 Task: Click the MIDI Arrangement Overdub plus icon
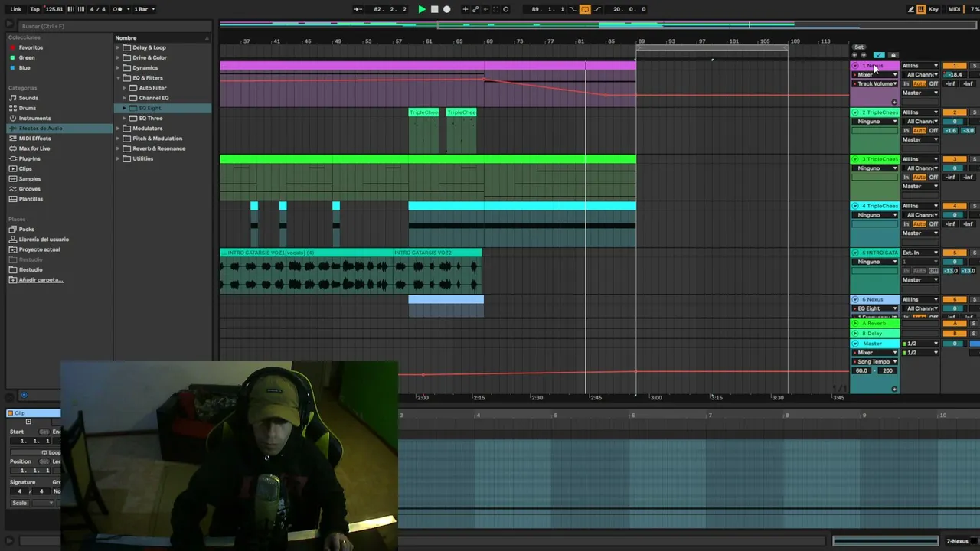point(465,9)
